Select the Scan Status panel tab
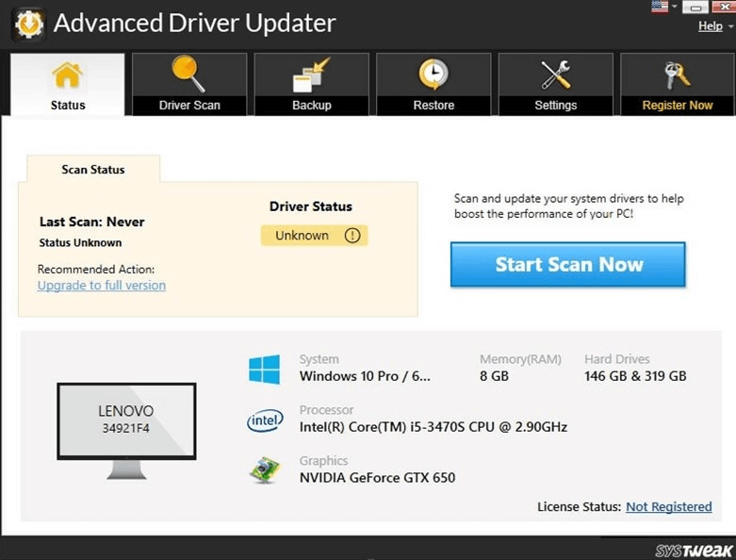The image size is (736, 560). click(x=93, y=170)
